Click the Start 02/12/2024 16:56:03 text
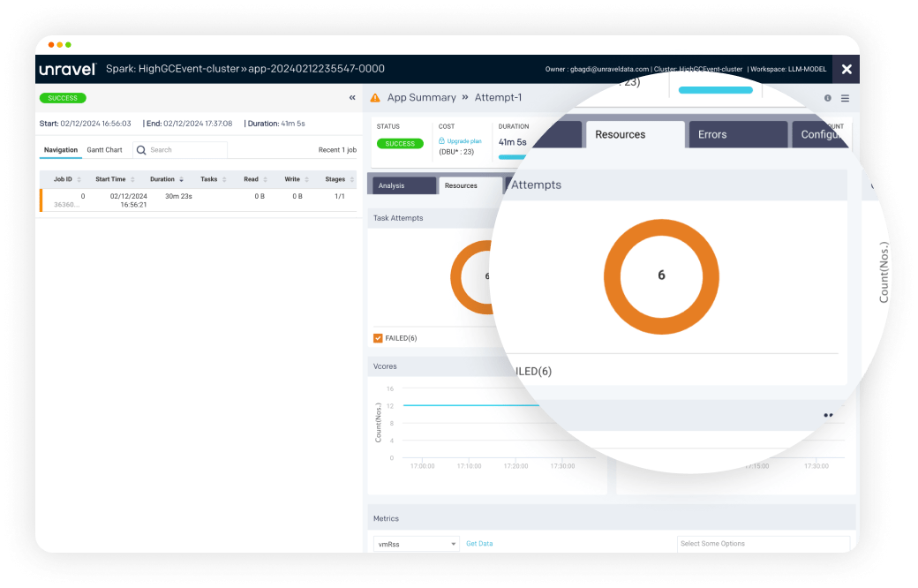918x588 pixels. (86, 124)
